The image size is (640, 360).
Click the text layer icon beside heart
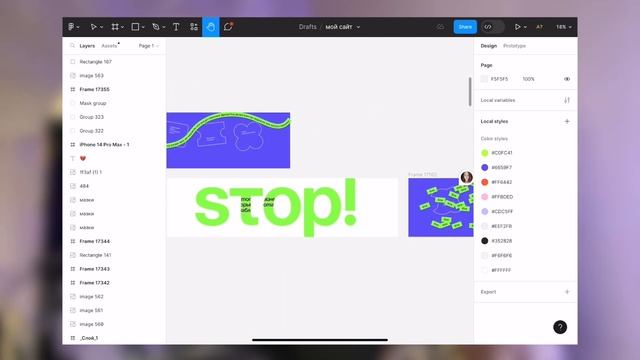tap(73, 158)
